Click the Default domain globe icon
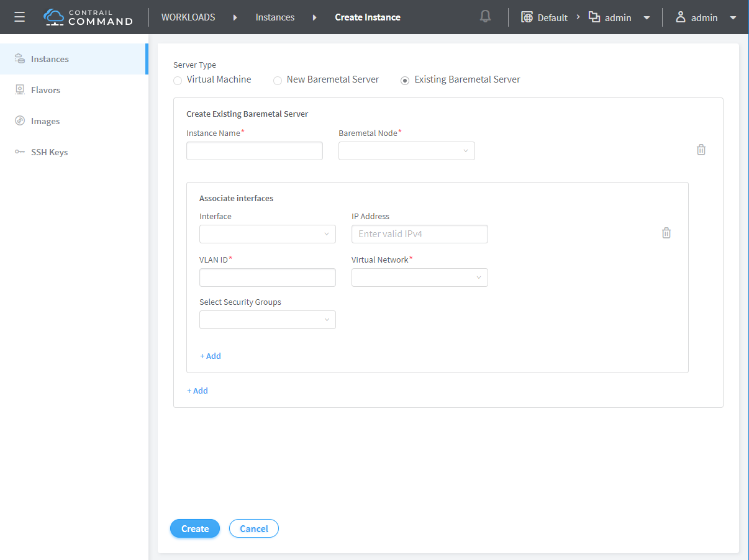The height and width of the screenshot is (560, 749). tap(527, 17)
